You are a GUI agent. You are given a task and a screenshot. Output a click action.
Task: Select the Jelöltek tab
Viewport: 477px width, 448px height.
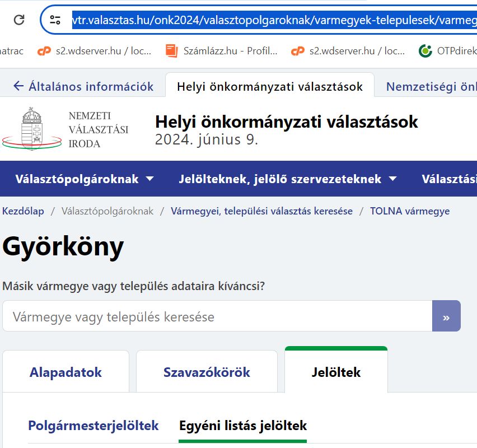point(336,372)
